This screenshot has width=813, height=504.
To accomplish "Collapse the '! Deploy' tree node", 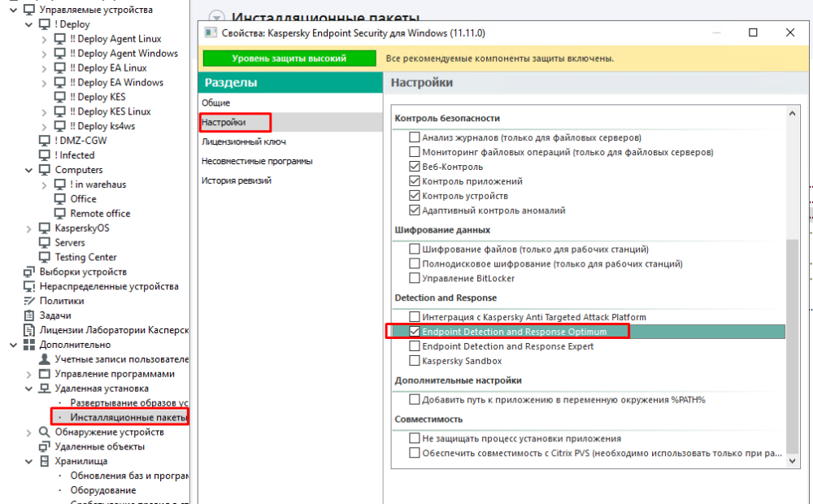I will (29, 24).
